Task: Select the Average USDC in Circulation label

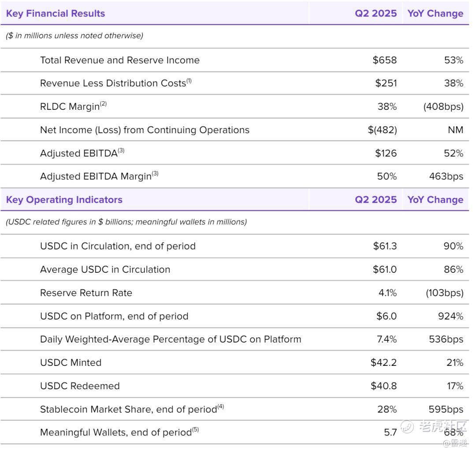Action: click(x=105, y=269)
